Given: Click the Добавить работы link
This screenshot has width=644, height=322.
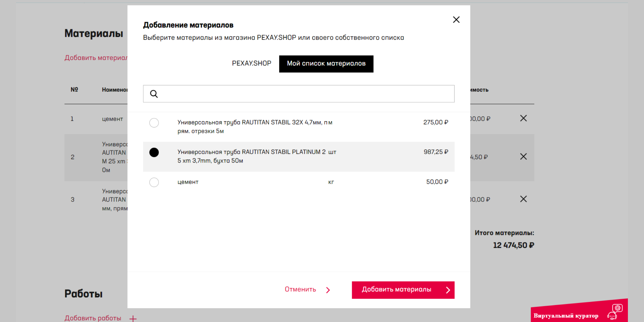Looking at the screenshot, I should [x=93, y=318].
